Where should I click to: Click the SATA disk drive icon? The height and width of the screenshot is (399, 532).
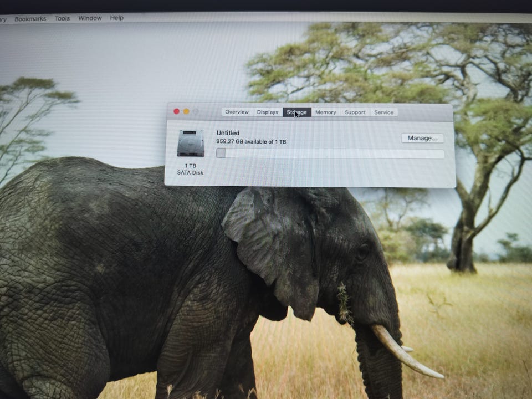191,143
